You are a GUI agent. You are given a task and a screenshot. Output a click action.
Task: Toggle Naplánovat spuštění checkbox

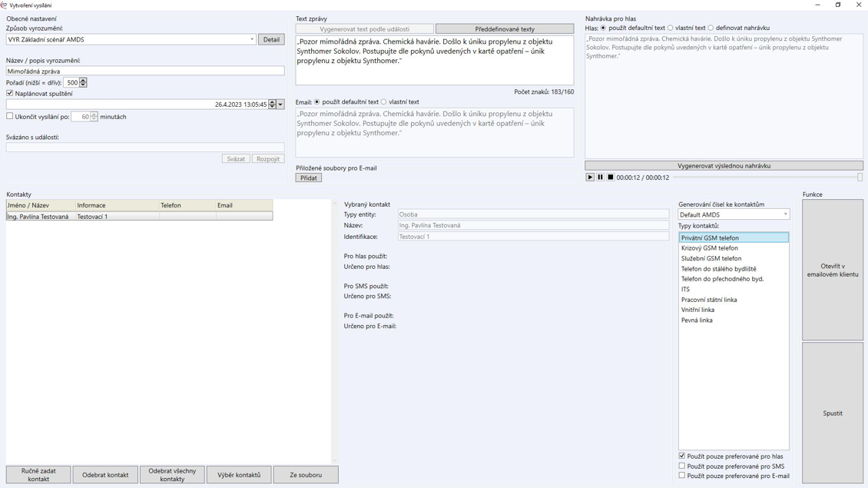10,93
